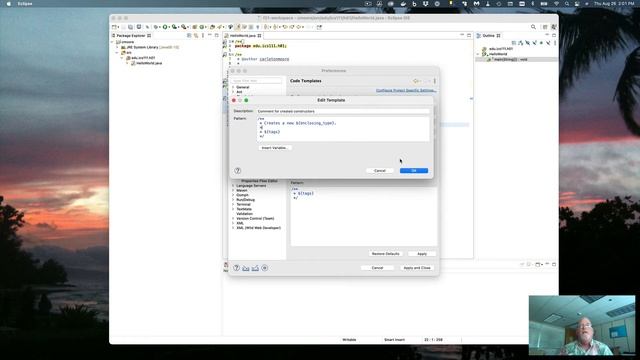Collapse the src folder in Package Explorer
The height and width of the screenshot is (360, 640).
117,53
